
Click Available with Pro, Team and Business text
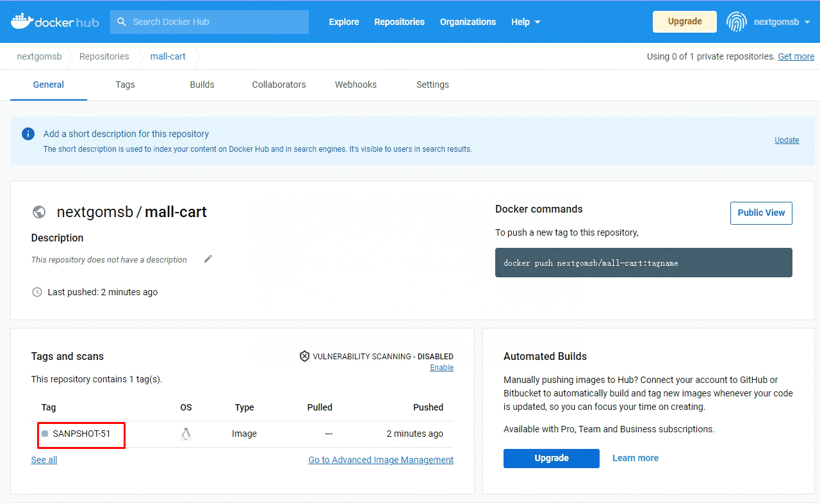pyautogui.click(x=609, y=429)
